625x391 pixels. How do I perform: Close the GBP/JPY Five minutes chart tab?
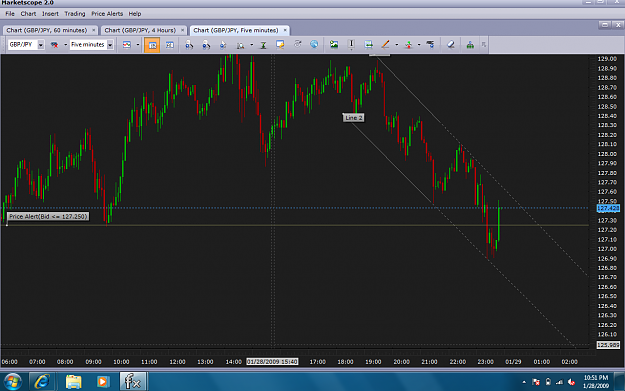tap(285, 30)
